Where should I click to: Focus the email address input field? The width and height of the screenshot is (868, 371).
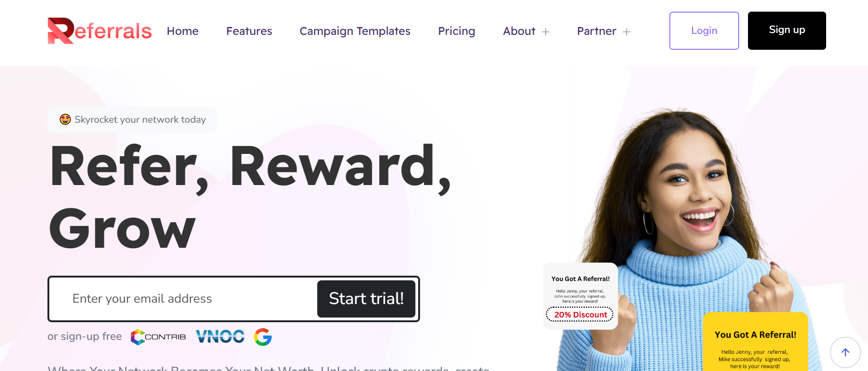[183, 299]
